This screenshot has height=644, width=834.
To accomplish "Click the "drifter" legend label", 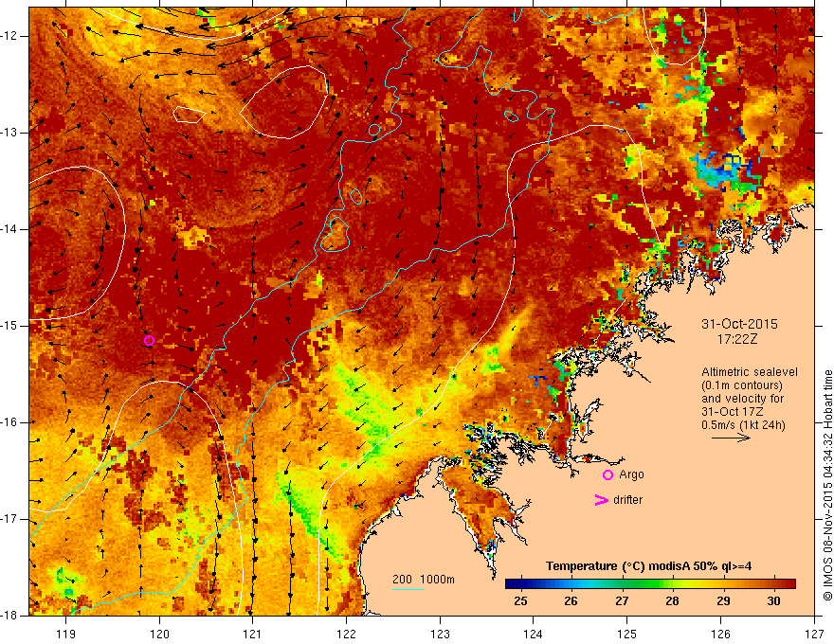I will [627, 500].
